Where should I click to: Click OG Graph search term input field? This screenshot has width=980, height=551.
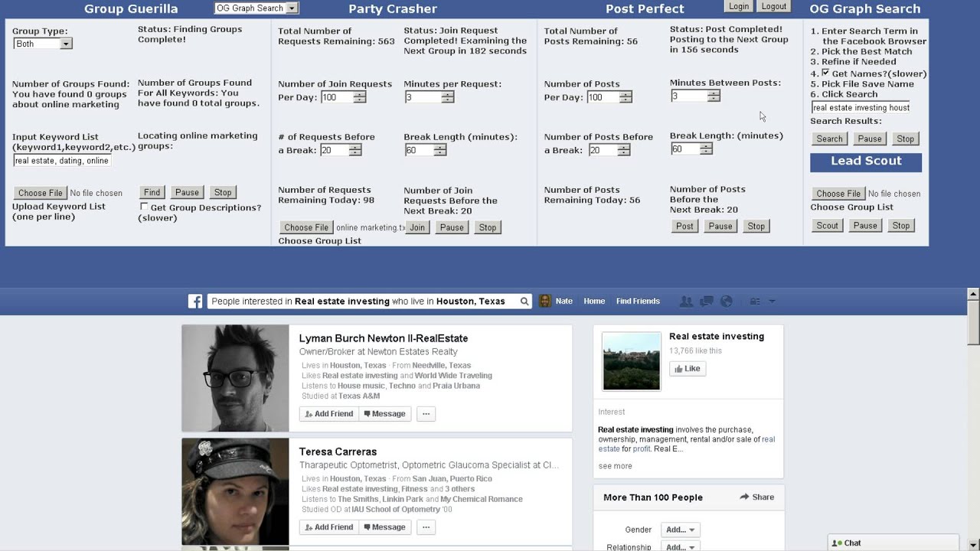(x=861, y=108)
